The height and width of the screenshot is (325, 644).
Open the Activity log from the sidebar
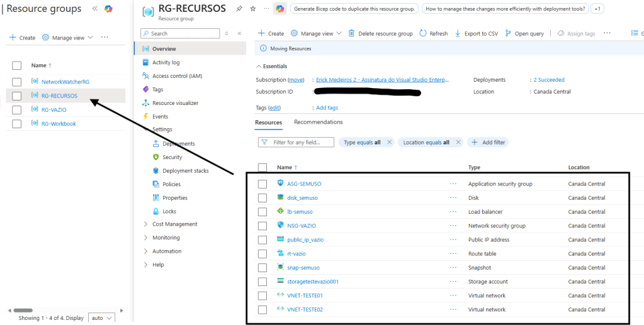point(166,62)
